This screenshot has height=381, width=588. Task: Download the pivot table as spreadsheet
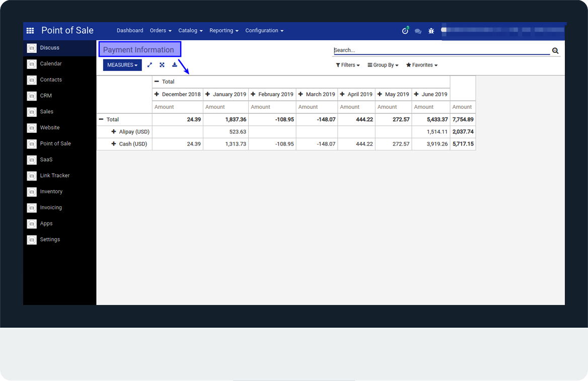174,65
